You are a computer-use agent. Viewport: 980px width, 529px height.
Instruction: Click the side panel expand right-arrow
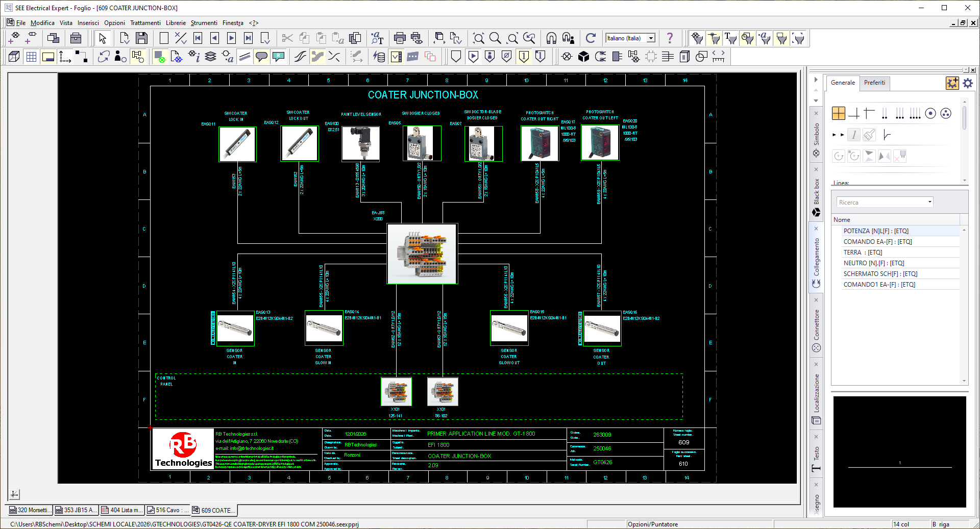click(816, 79)
